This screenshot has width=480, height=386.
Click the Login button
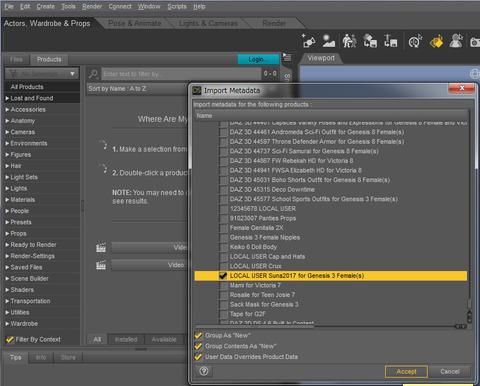[258, 59]
